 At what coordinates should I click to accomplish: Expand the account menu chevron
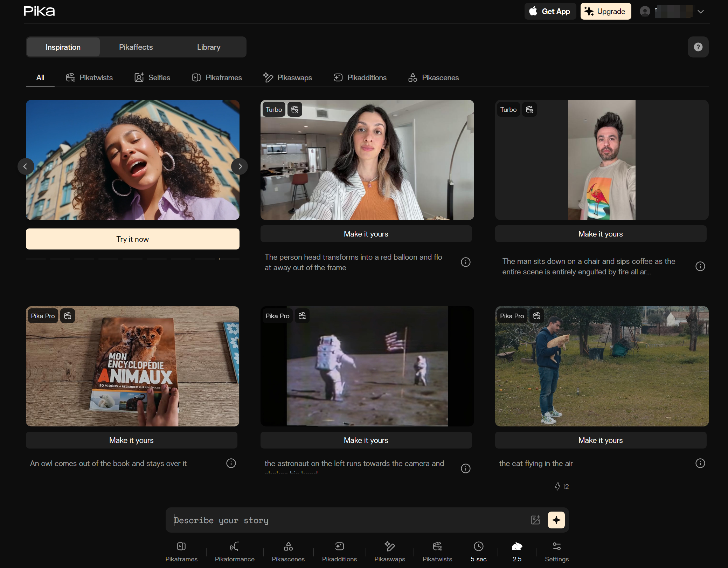pyautogui.click(x=700, y=12)
